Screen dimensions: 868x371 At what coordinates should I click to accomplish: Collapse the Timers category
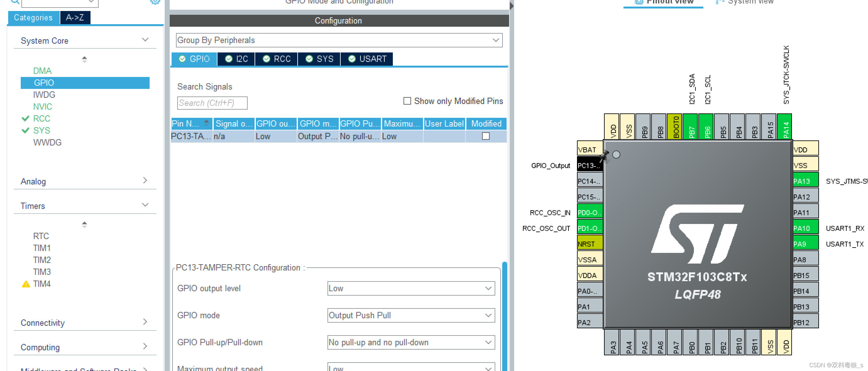click(x=145, y=205)
